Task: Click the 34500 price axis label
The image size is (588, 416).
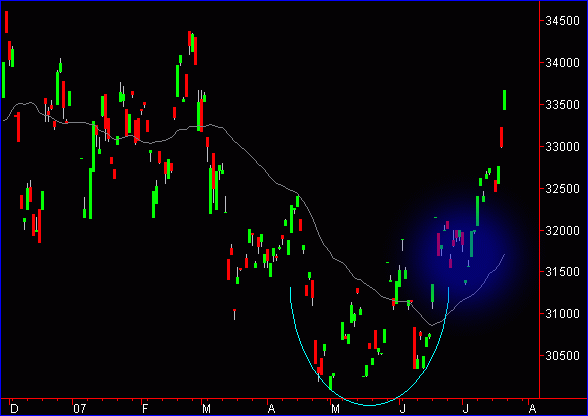Action: (562, 21)
